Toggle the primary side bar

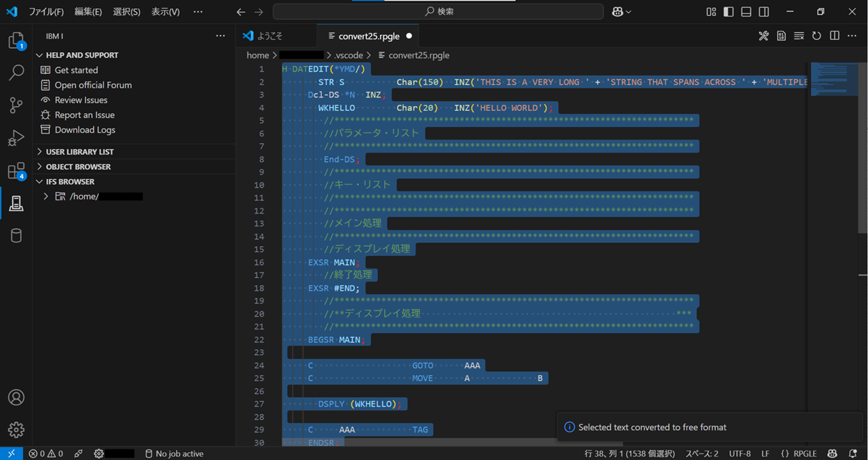[729, 12]
